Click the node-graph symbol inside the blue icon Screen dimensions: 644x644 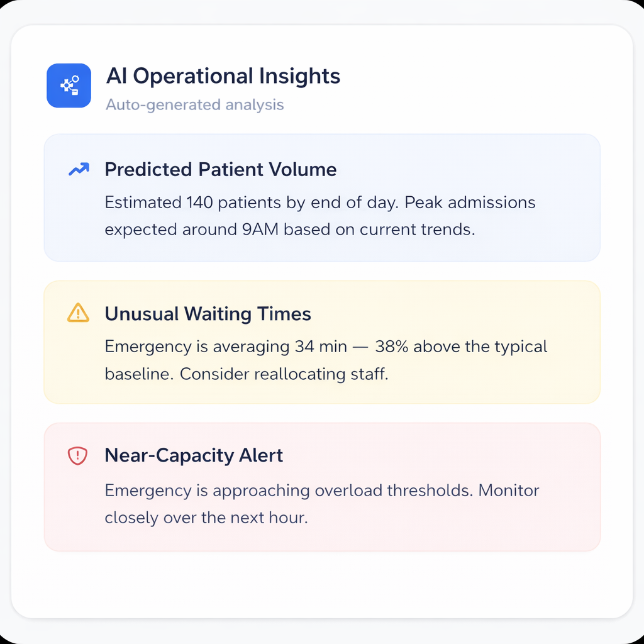(69, 86)
